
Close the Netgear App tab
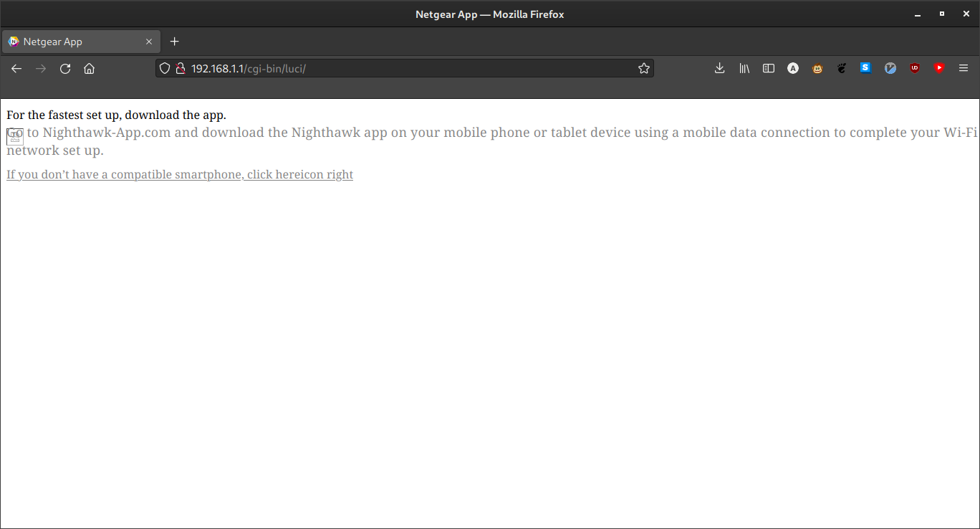(x=149, y=42)
